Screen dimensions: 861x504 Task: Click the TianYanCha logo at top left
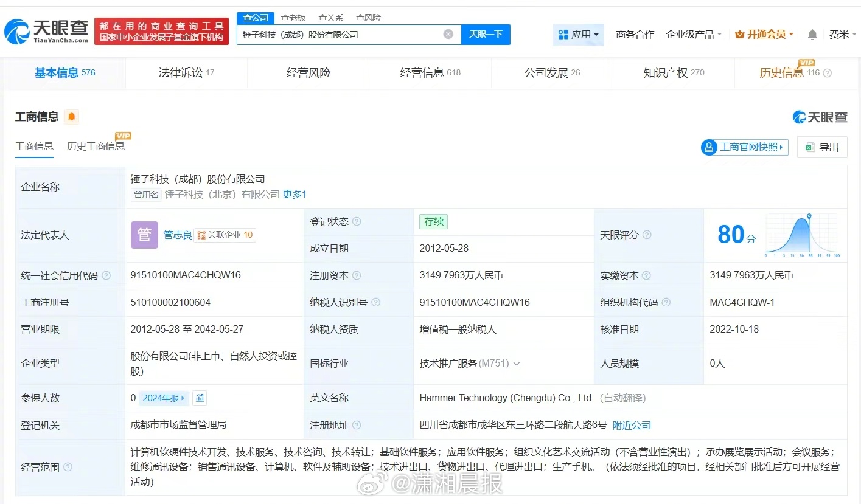click(x=46, y=32)
